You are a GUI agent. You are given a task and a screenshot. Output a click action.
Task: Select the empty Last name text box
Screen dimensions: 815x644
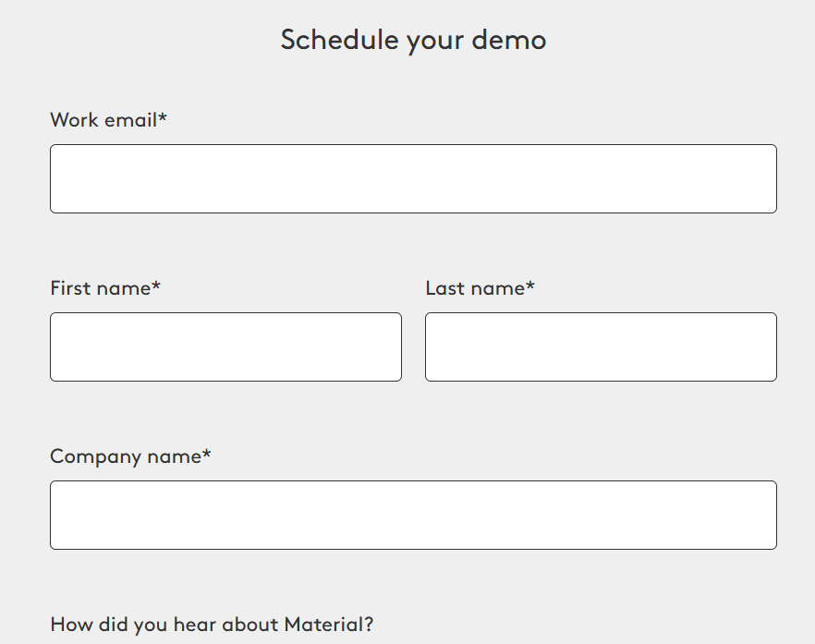click(x=601, y=346)
